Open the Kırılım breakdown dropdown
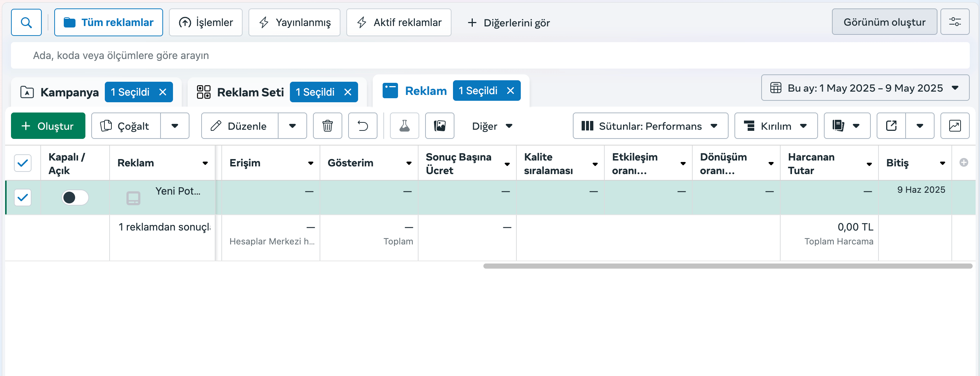The height and width of the screenshot is (376, 980). [x=776, y=126]
